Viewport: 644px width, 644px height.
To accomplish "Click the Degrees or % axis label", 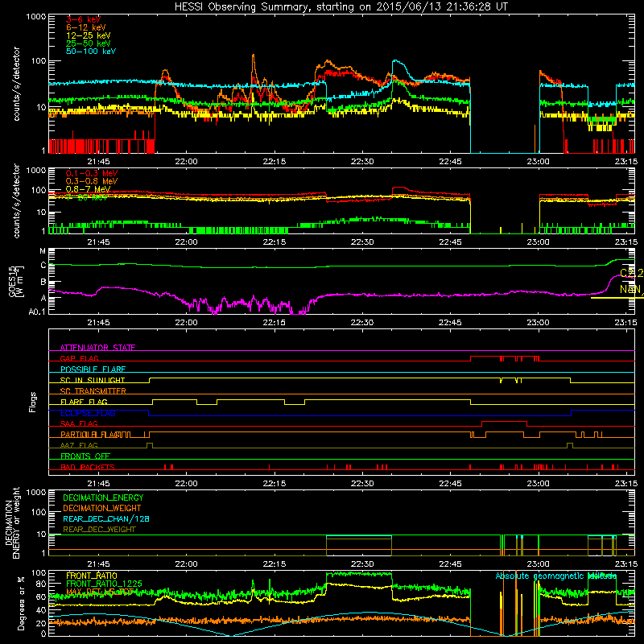I will point(21,604).
